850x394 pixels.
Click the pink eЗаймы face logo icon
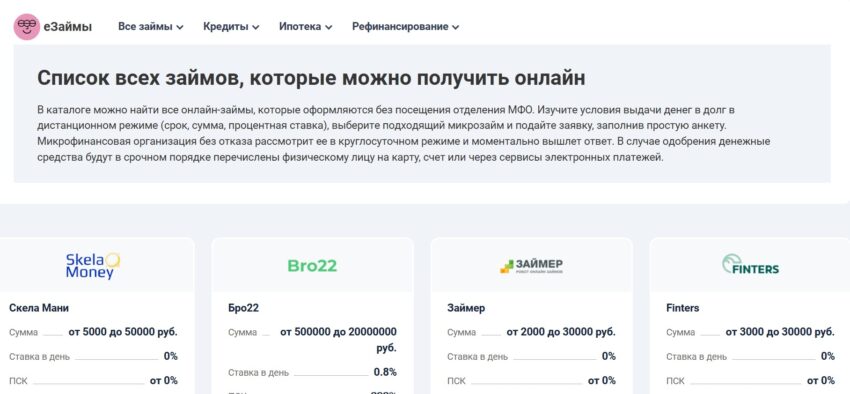pyautogui.click(x=27, y=27)
